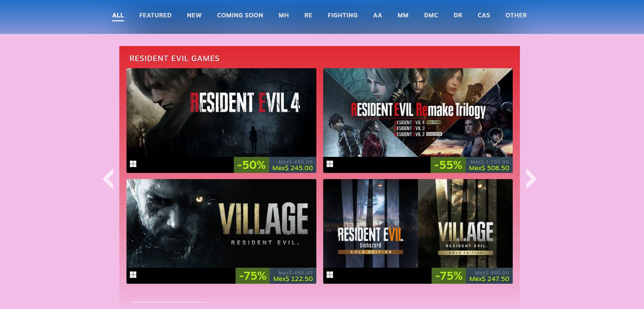Select the FIGHTING tab
The height and width of the screenshot is (309, 644).
(x=343, y=15)
